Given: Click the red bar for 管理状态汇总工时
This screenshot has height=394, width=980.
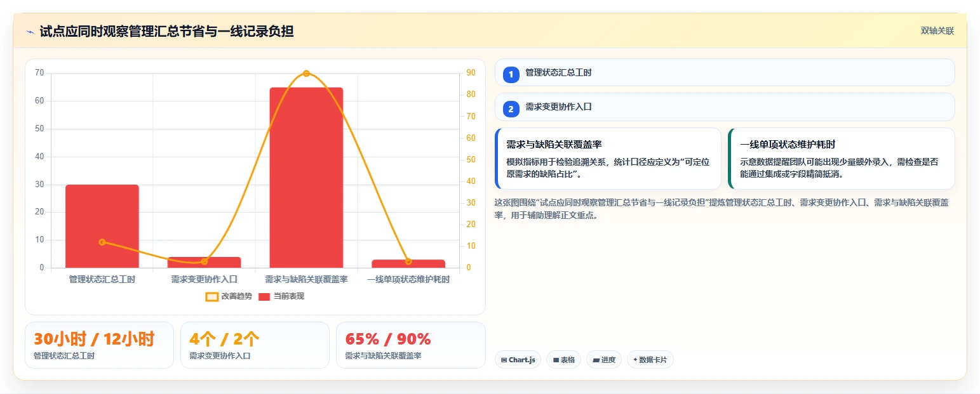Looking at the screenshot, I should (x=102, y=227).
